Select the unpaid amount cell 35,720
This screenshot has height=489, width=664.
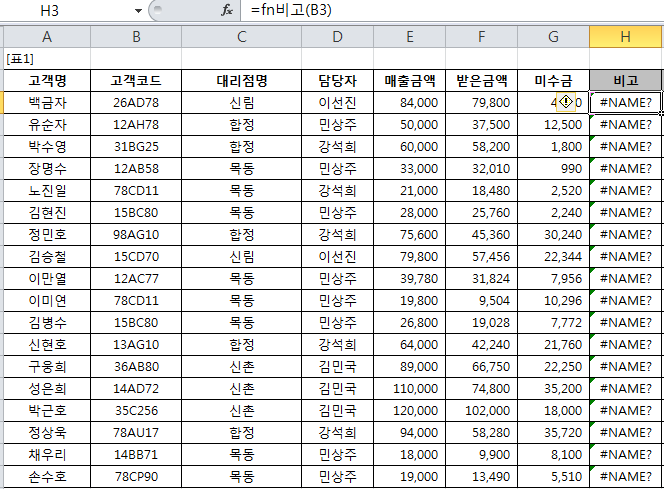553,432
